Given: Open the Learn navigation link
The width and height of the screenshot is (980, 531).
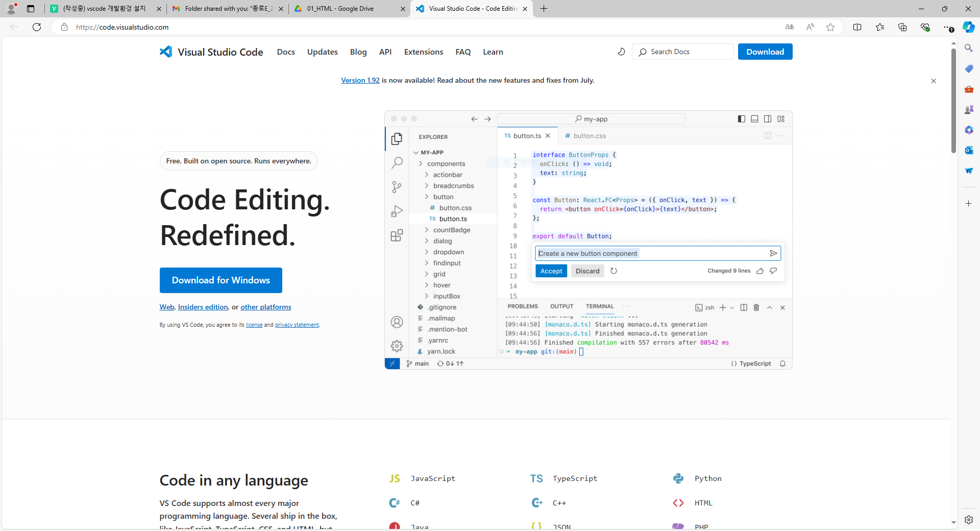Looking at the screenshot, I should point(493,52).
